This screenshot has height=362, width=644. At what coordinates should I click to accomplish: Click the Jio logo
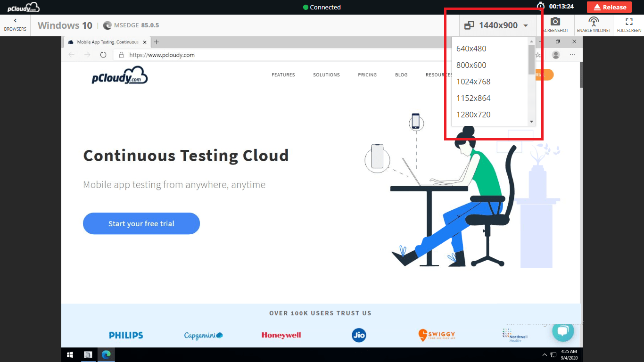click(x=359, y=336)
